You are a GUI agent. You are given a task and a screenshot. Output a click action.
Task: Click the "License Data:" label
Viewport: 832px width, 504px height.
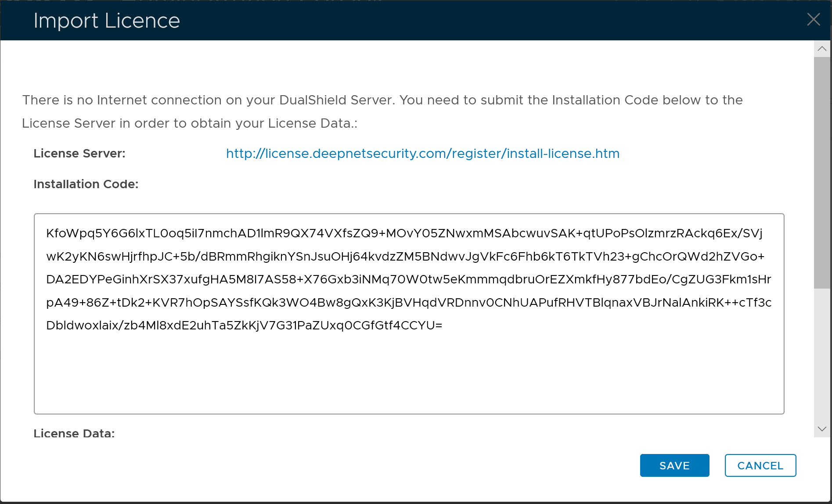74,433
